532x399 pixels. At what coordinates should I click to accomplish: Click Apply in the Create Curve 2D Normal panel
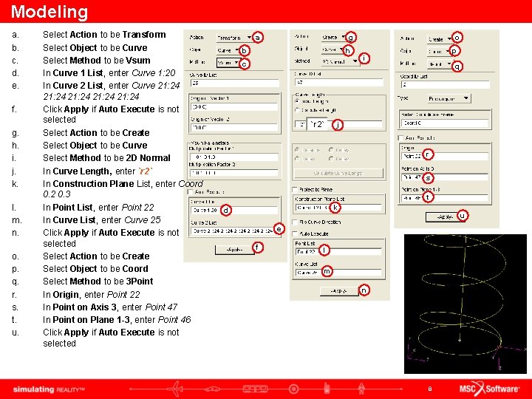click(x=339, y=291)
